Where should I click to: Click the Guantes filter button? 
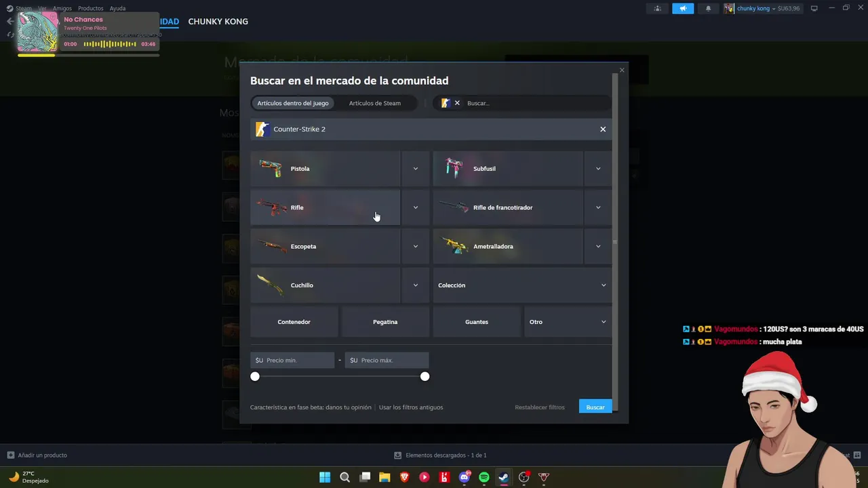[477, 322]
